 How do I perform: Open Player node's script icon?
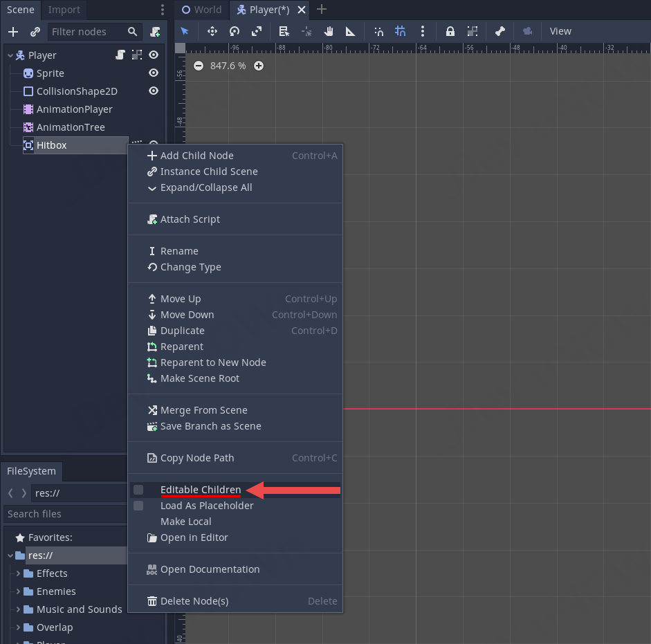(x=120, y=55)
